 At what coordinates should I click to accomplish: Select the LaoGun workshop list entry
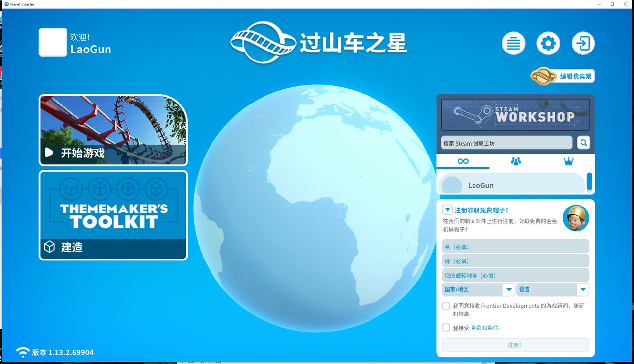coord(512,184)
